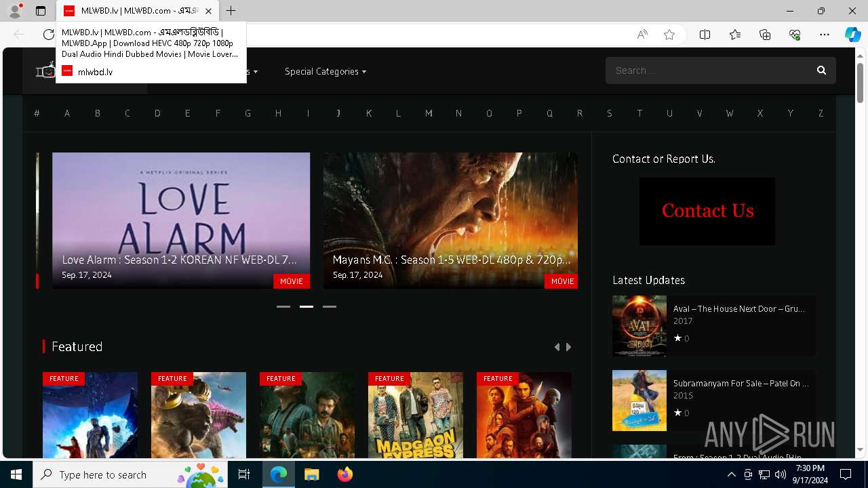This screenshot has height=488, width=868.
Task: Close the MLWBD browser tab
Action: point(208,11)
